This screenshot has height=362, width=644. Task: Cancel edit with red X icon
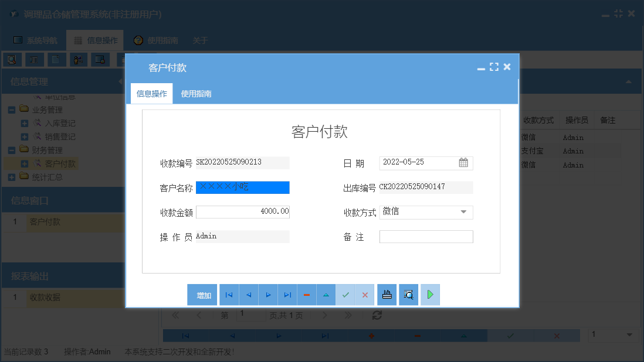point(365,295)
